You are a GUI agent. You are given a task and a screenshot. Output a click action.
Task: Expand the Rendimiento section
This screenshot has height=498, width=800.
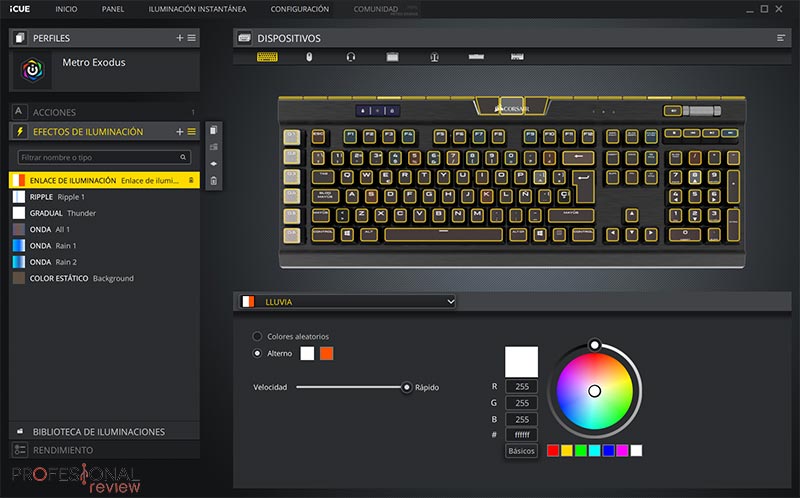pyautogui.click(x=104, y=450)
